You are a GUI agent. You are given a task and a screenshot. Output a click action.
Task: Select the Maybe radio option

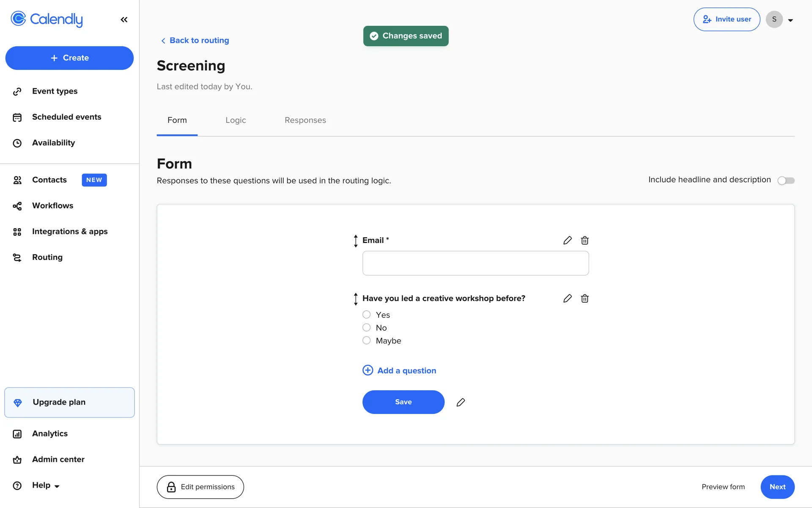pos(367,341)
